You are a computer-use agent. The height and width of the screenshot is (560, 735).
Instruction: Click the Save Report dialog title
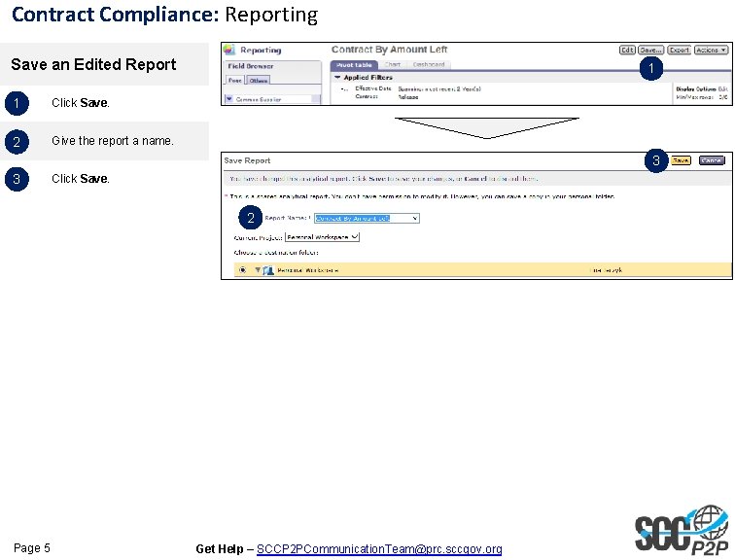(x=247, y=160)
